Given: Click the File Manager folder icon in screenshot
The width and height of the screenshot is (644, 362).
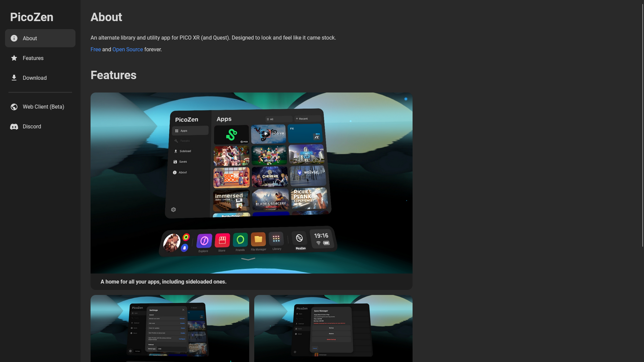Looking at the screenshot, I should 258,239.
